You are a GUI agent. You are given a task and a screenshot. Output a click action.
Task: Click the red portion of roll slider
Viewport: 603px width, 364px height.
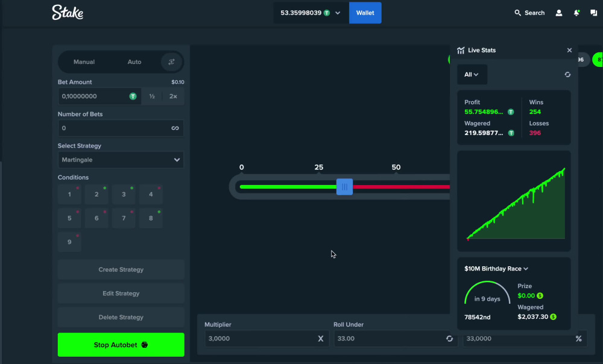(x=401, y=187)
